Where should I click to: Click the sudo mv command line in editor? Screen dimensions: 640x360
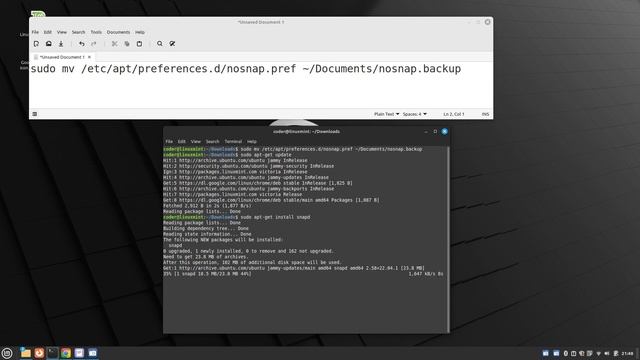246,69
